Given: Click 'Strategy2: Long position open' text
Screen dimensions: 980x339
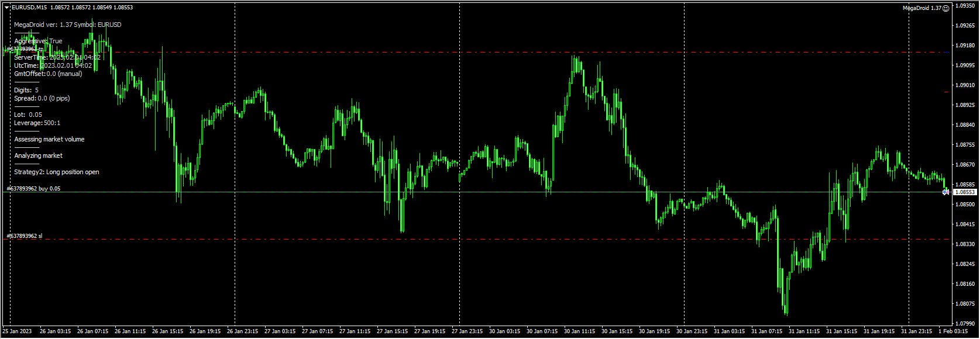Looking at the screenshot, I should point(57,172).
